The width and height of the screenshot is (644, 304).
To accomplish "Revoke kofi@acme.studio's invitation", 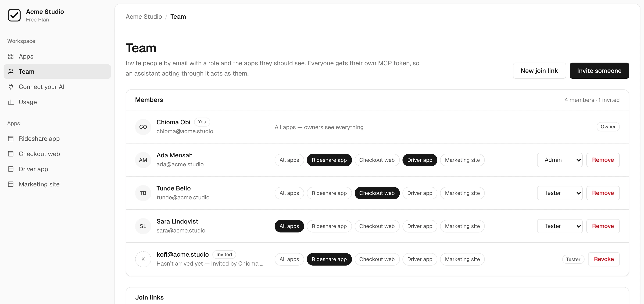I will [604, 259].
